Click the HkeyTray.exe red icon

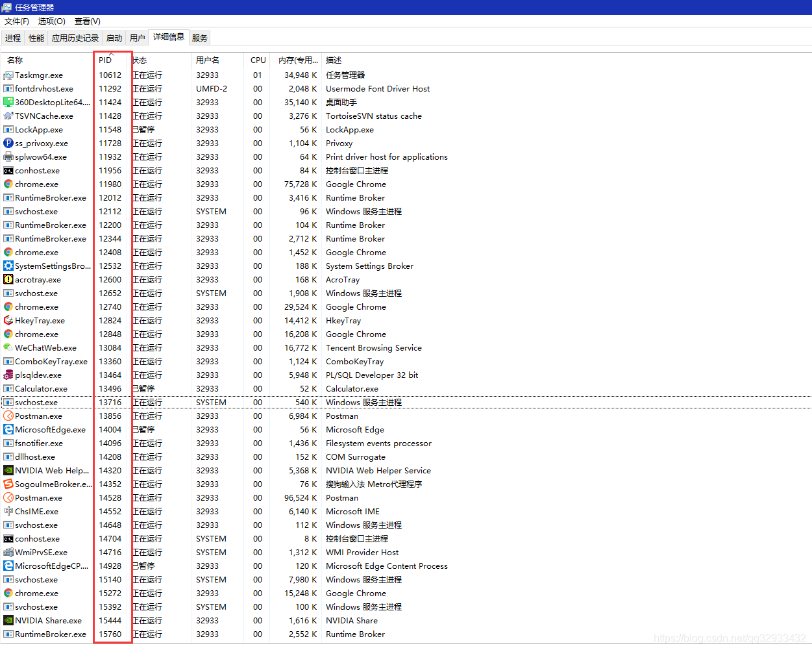(x=8, y=321)
